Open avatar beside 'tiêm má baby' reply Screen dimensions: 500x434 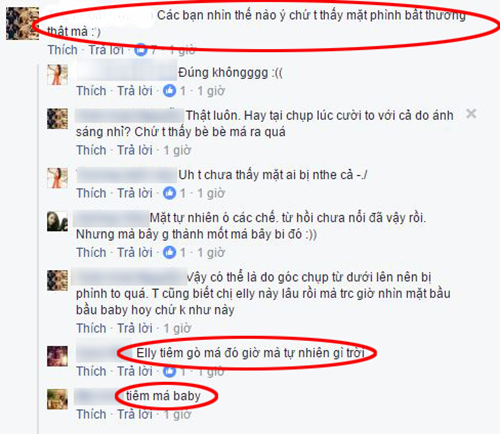click(x=57, y=399)
